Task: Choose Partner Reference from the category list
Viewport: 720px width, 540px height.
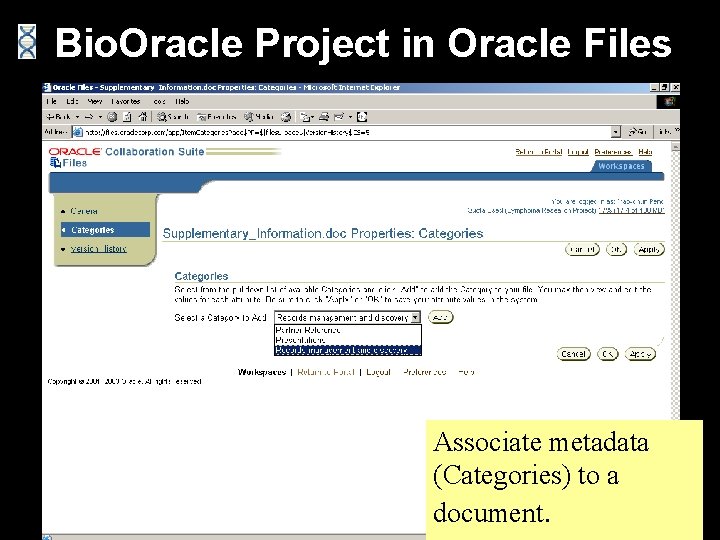Action: (x=348, y=330)
